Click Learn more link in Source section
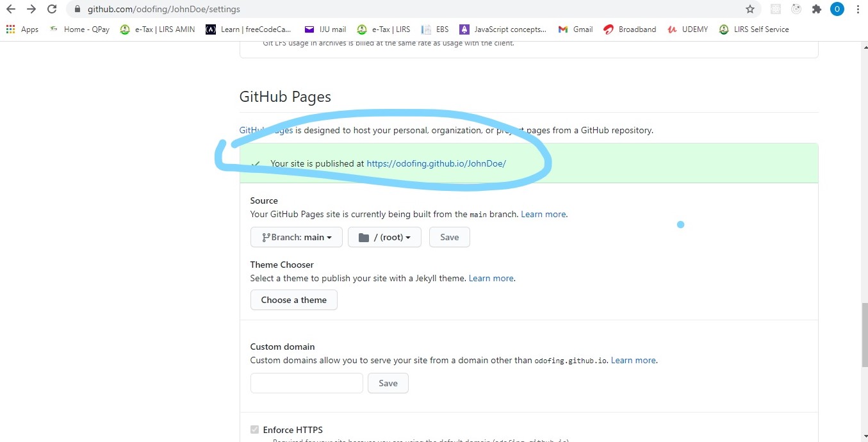 pyautogui.click(x=543, y=214)
